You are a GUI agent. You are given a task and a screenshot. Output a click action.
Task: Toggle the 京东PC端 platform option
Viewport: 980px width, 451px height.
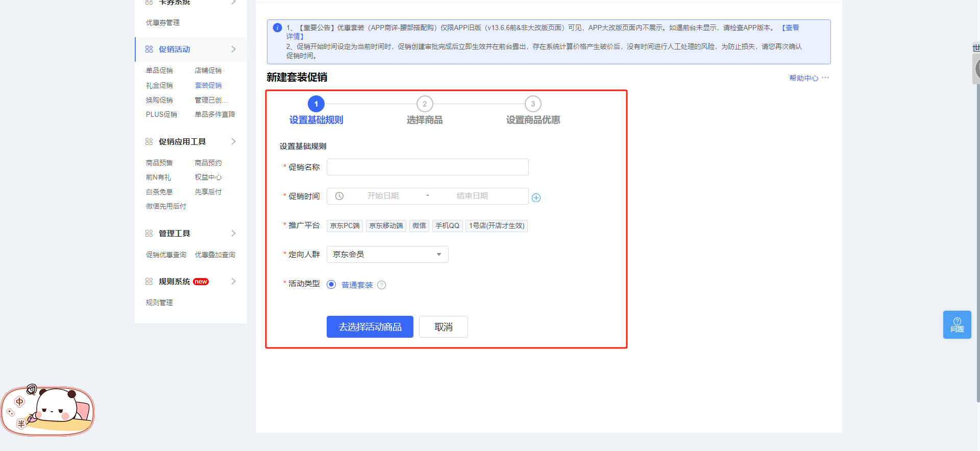click(345, 225)
